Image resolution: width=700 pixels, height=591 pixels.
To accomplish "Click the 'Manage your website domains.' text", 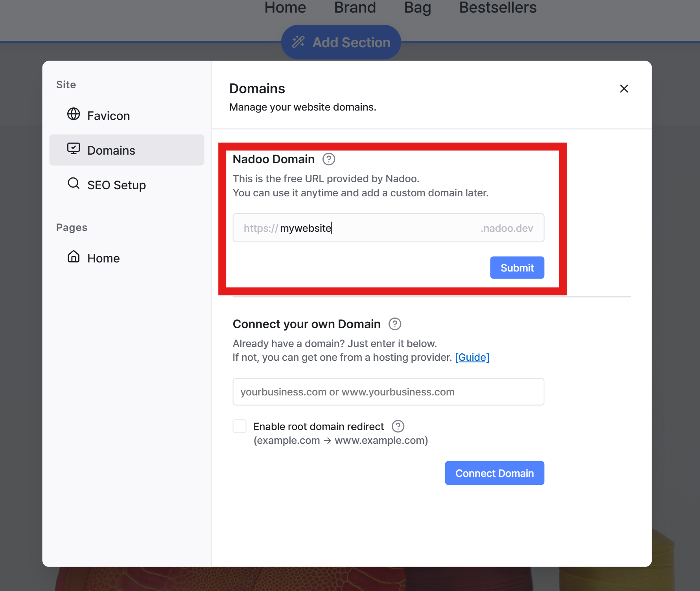I will click(303, 107).
